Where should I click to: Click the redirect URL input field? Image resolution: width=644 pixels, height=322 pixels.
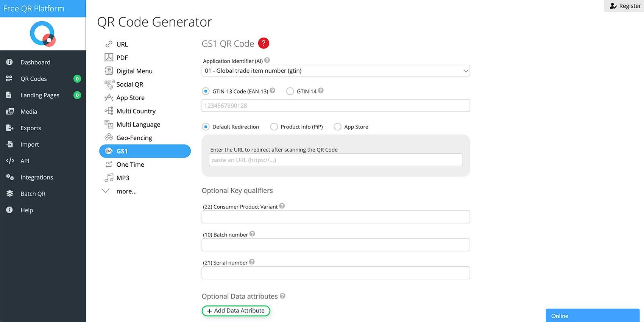pos(335,160)
